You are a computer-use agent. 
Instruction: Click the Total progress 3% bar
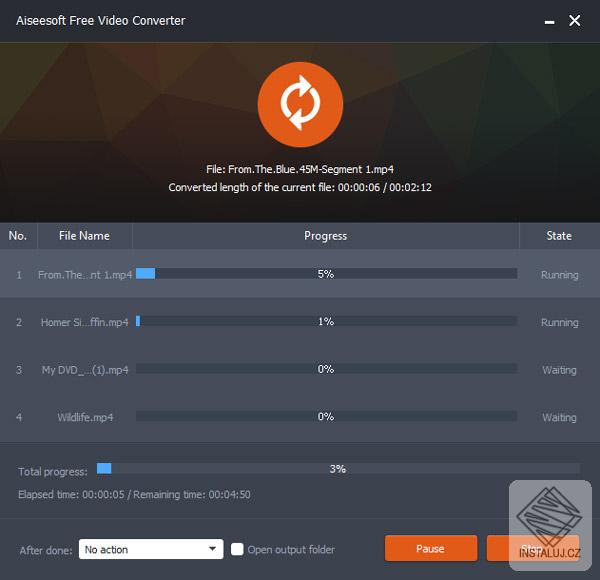pyautogui.click(x=338, y=468)
